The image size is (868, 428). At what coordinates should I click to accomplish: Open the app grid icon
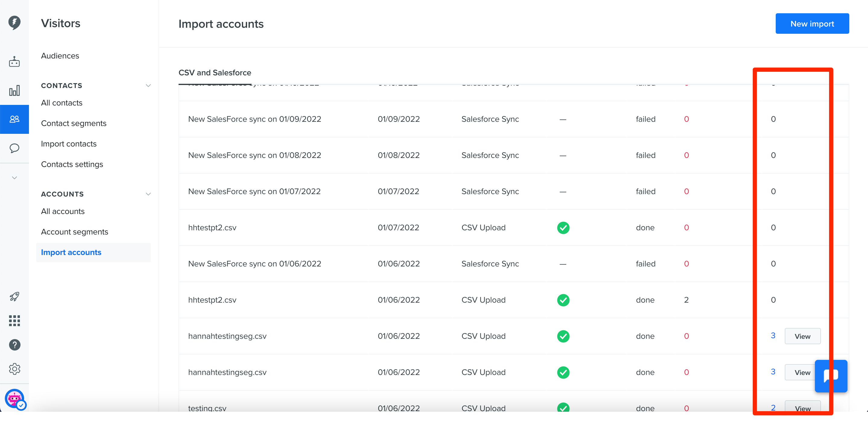(x=14, y=321)
